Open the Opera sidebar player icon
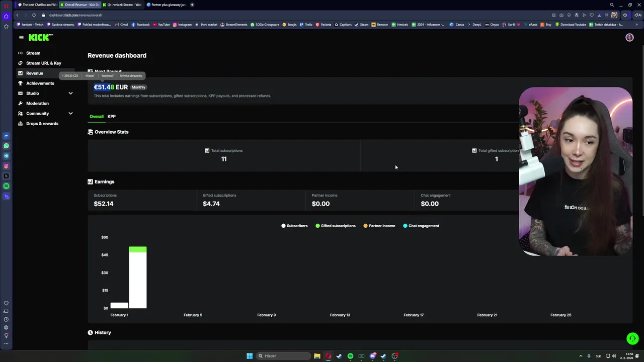This screenshot has height=362, width=644. [6, 196]
